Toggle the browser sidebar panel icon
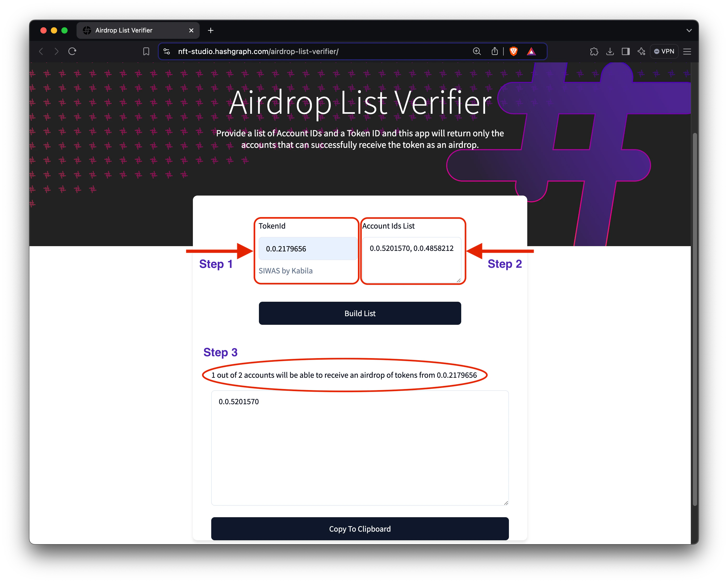 click(x=626, y=51)
